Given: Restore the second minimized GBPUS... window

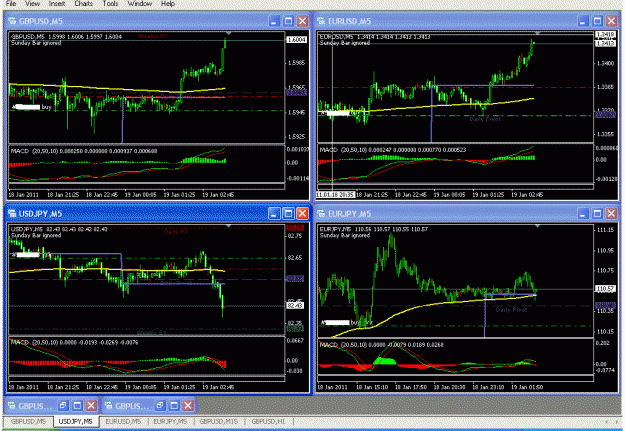Looking at the screenshot, I should 159,406.
